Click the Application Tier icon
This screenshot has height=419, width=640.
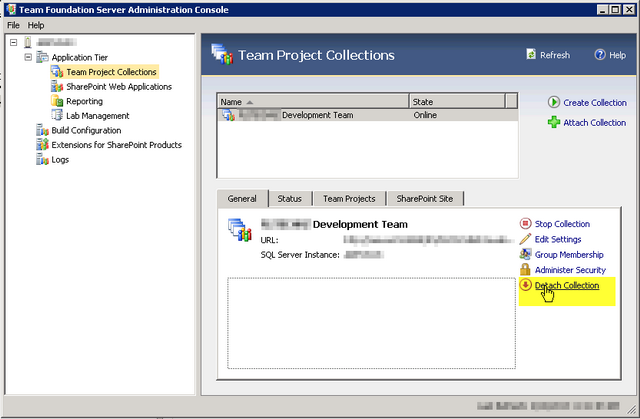coord(42,57)
